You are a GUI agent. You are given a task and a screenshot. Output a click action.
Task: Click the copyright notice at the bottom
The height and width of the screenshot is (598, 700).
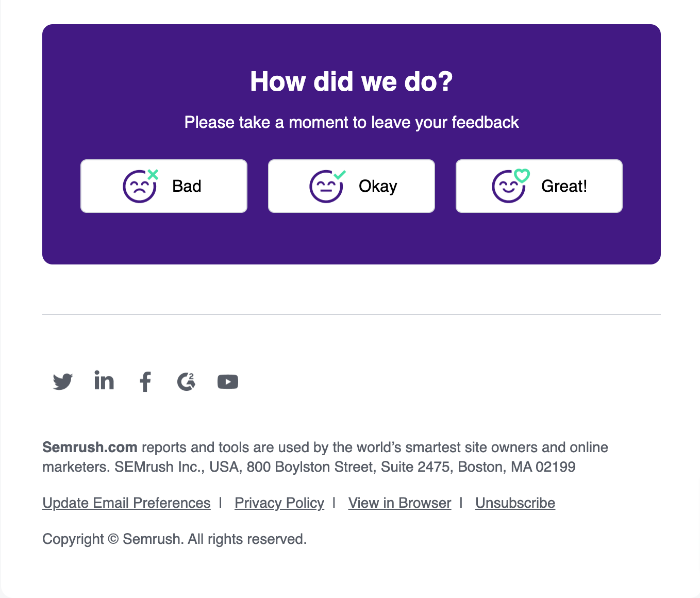[174, 539]
